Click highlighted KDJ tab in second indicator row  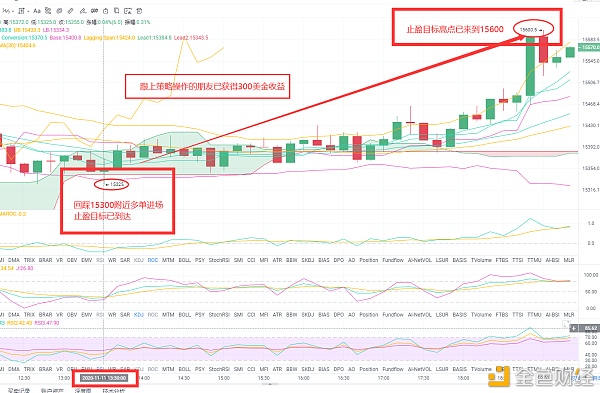139,315
